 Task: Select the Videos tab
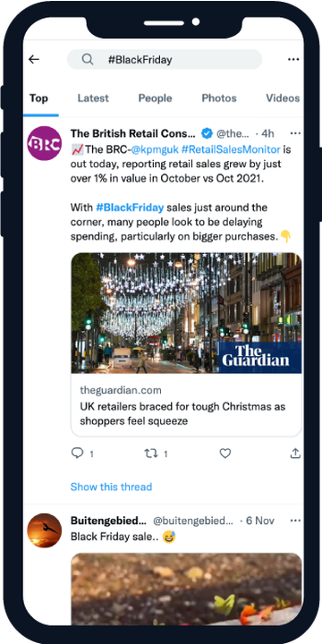coord(283,98)
